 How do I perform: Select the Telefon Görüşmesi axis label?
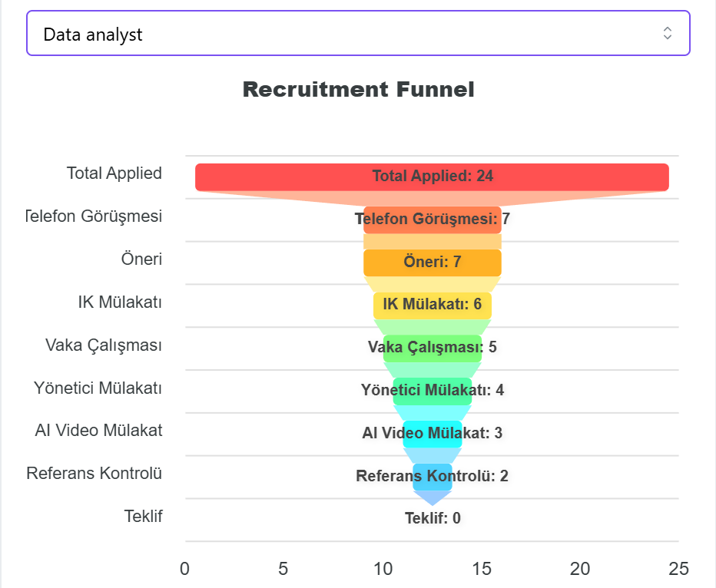(x=93, y=216)
